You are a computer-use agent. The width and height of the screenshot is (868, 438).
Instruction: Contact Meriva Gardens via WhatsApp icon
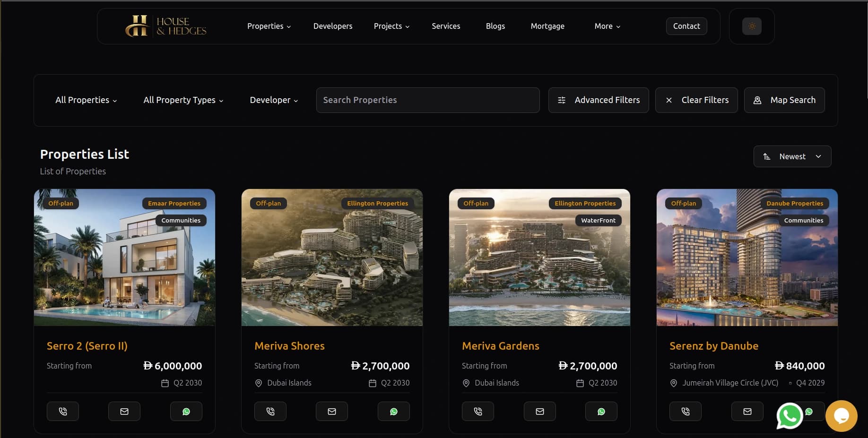601,411
